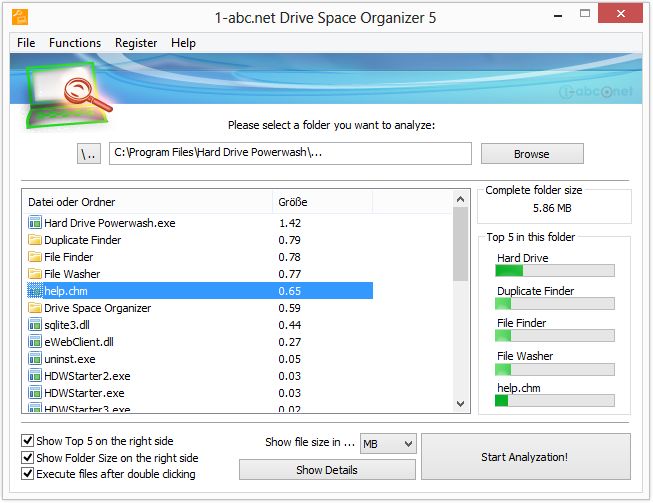Screen dimensions: 653x503
Task: Select the File Finder list entry name
Action: 69,257
